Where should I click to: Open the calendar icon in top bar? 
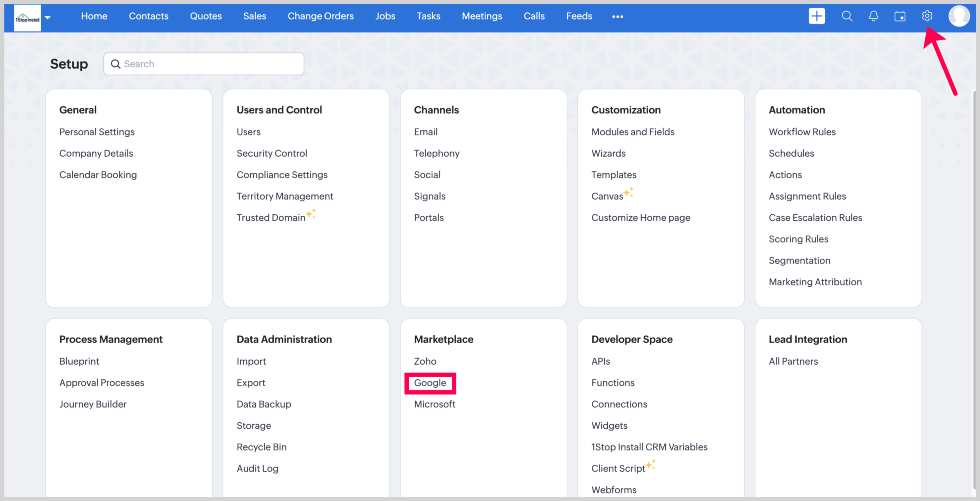pyautogui.click(x=900, y=16)
